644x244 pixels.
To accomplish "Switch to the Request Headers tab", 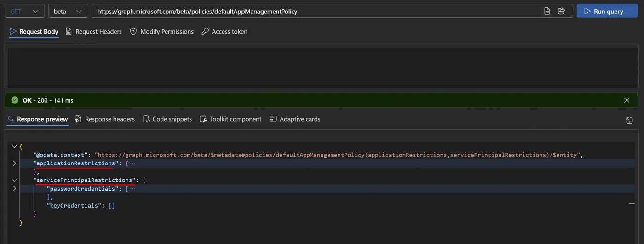I will click(94, 32).
